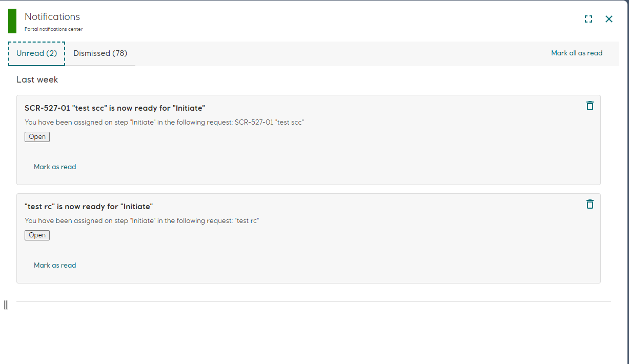Delete the SCR-527-01 notification via trash icon
This screenshot has width=629, height=364.
pos(590,106)
